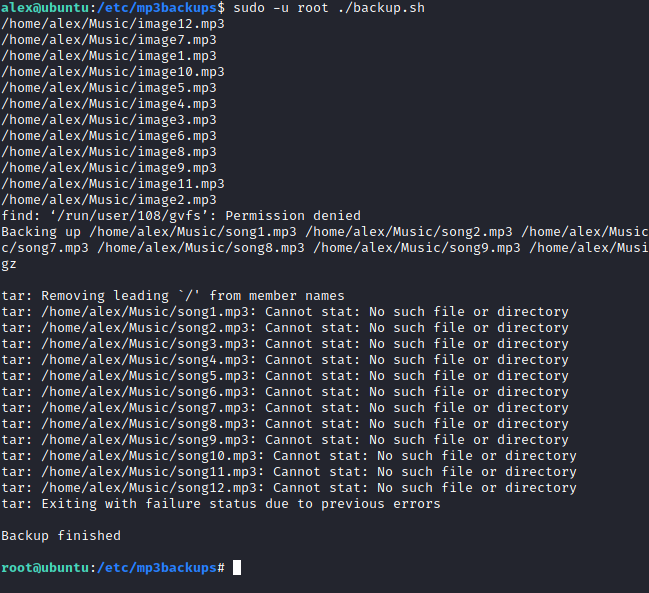The image size is (649, 593).
Task: Click the find "Permission denied" error line
Action: click(x=180, y=215)
